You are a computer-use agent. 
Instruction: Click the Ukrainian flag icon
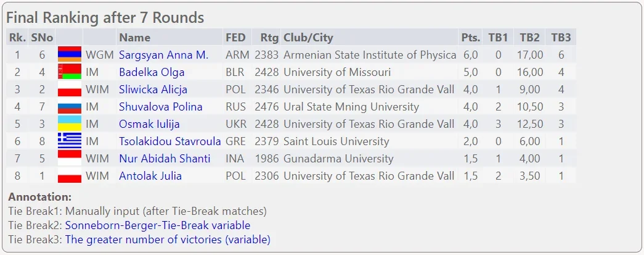pos(69,124)
